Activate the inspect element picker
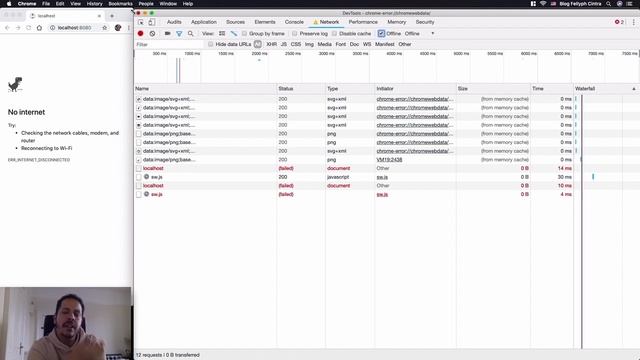Viewport: 640px width, 360px height. tap(141, 22)
